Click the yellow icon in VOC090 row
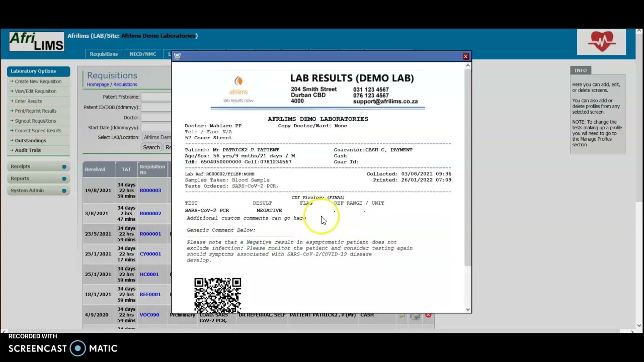644x362 pixels. click(401, 316)
